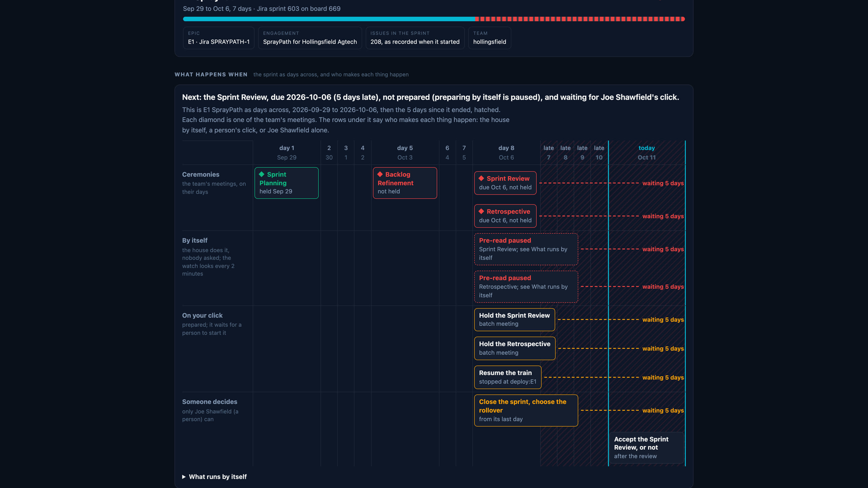Screen dimensions: 868x488
Task: Open the Hold the Sprint Review card
Action: pos(514,319)
